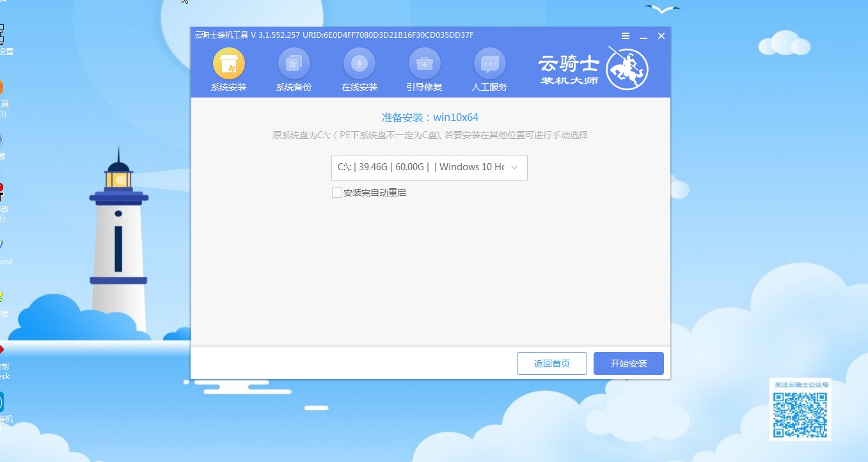This screenshot has height=462, width=868.
Task: Open 引导修复 (Boot Repair) toolbox icon
Action: (424, 64)
